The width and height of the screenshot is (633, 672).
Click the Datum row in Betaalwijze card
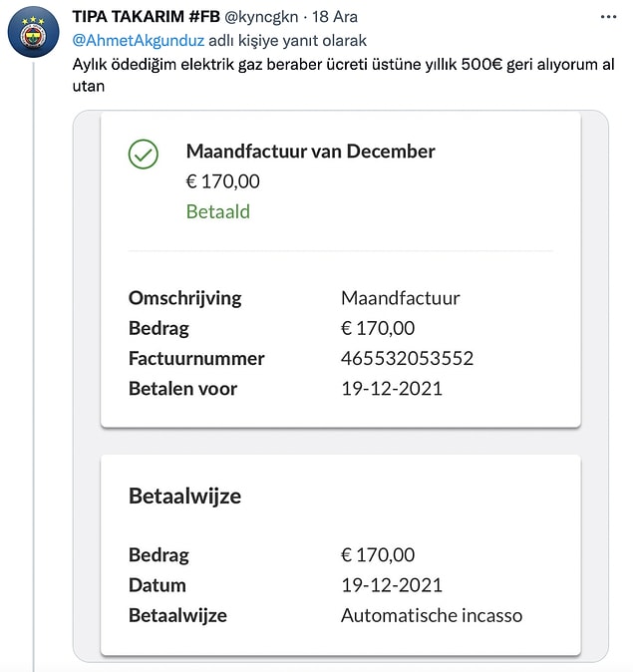(341, 585)
